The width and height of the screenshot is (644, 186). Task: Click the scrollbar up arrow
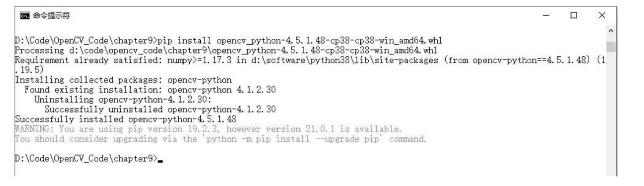point(611,32)
